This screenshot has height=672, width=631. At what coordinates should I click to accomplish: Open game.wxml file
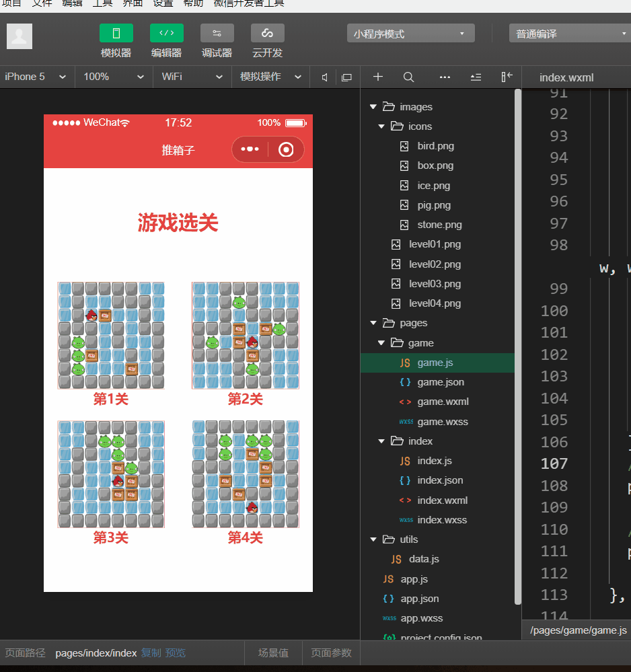(x=443, y=402)
